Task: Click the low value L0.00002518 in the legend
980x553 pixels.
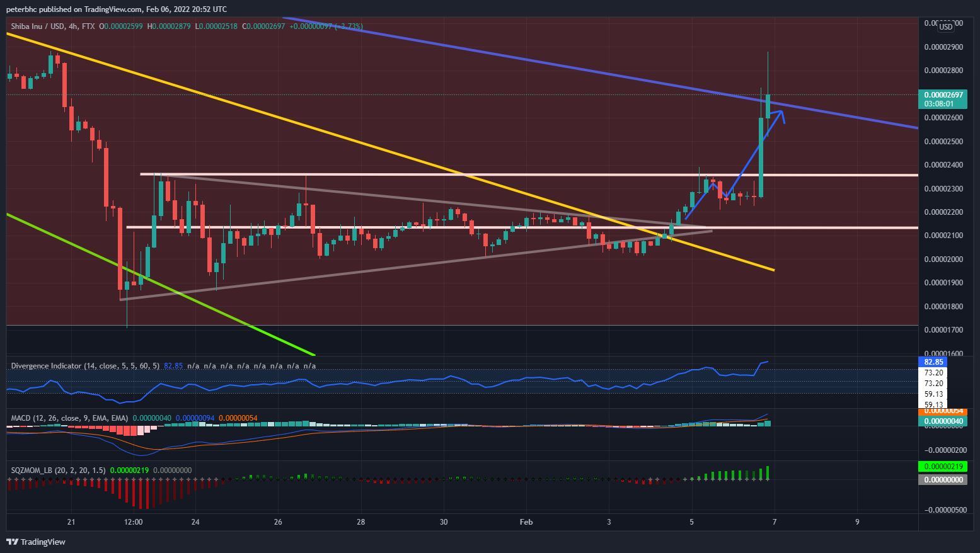Action: coord(216,26)
